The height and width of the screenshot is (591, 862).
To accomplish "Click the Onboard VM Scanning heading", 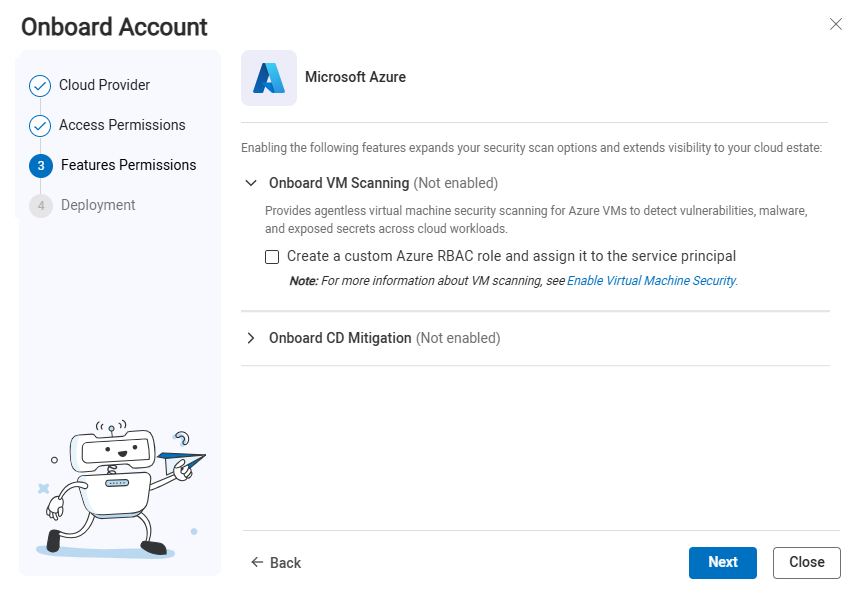I will tap(339, 184).
